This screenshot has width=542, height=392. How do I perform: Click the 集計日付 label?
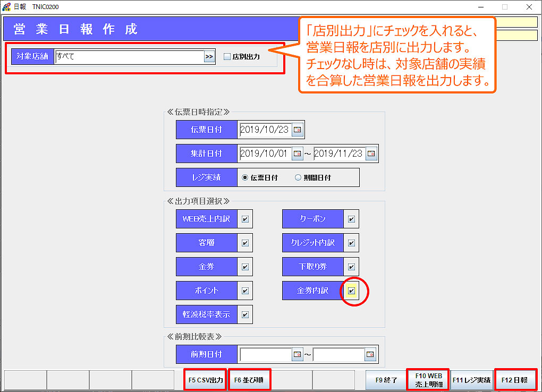pos(206,154)
